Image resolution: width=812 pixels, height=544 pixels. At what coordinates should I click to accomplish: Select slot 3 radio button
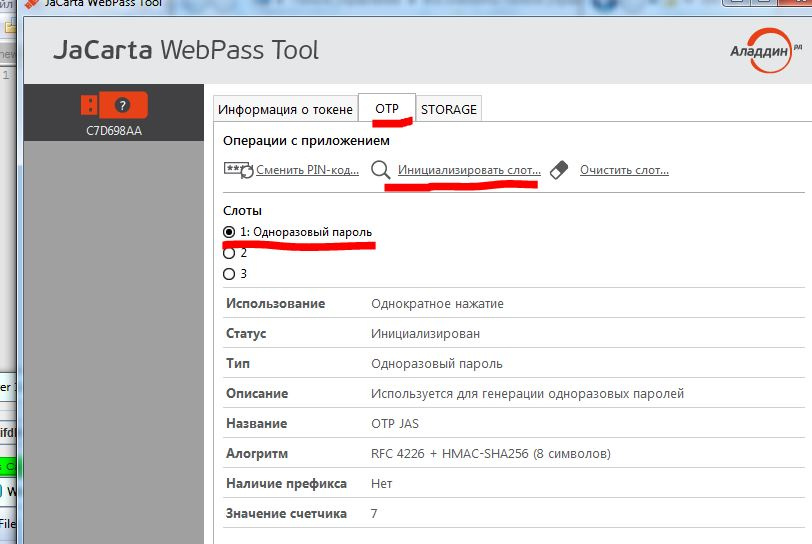(x=229, y=273)
